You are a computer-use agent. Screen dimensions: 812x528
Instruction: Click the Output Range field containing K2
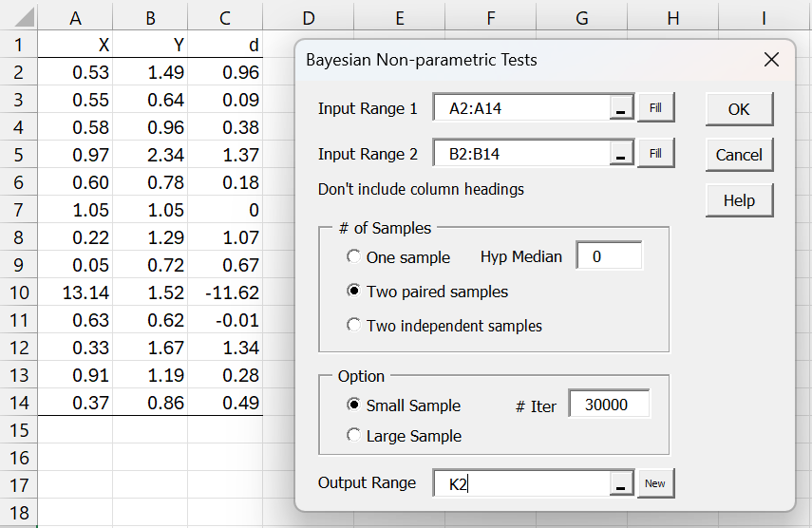522,483
